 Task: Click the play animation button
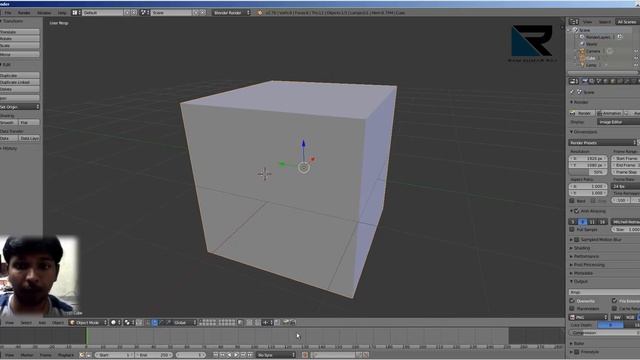click(236, 355)
